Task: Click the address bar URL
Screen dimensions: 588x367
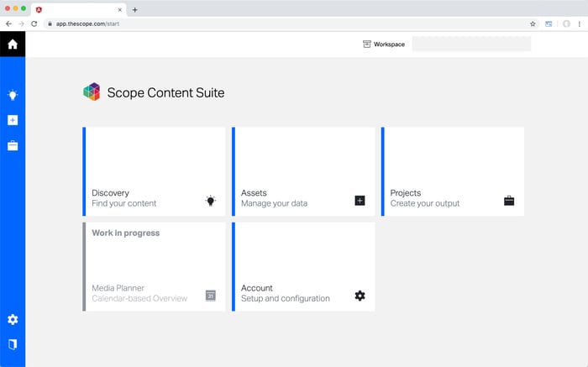Action: (87, 24)
